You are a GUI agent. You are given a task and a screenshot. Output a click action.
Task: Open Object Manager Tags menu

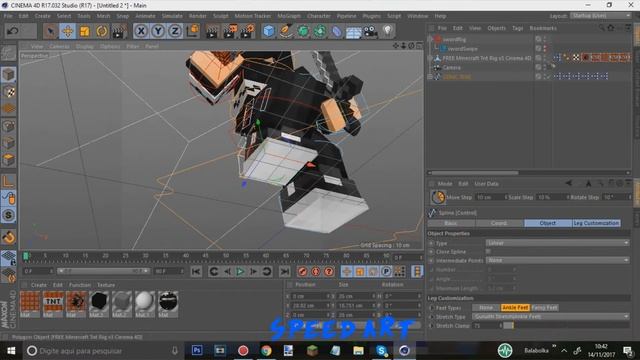(x=518, y=28)
